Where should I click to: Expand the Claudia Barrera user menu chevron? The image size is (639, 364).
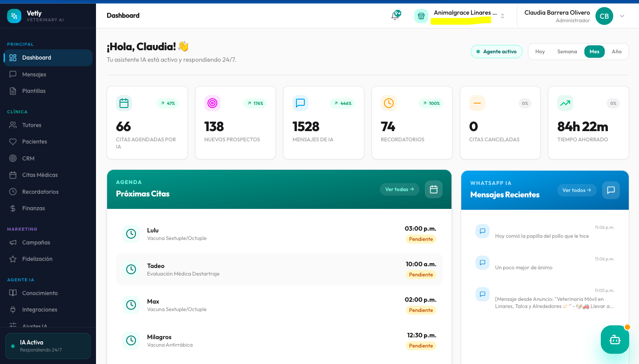coord(622,16)
